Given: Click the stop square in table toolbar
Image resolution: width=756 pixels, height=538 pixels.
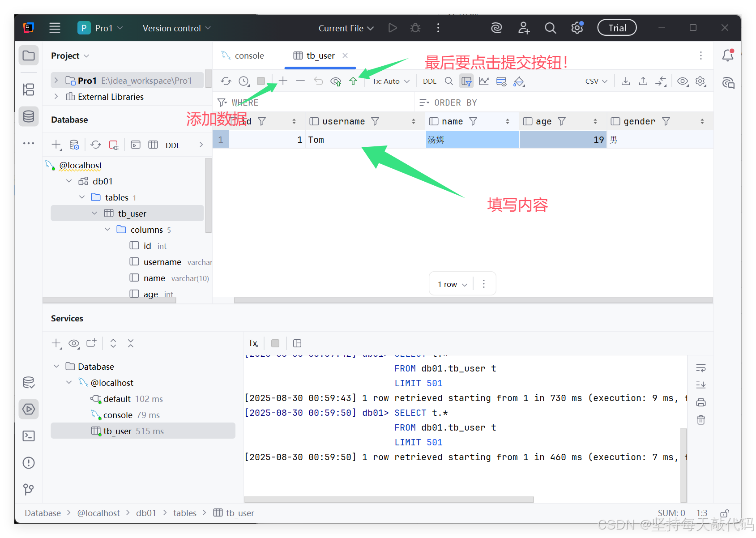Looking at the screenshot, I should tap(261, 81).
